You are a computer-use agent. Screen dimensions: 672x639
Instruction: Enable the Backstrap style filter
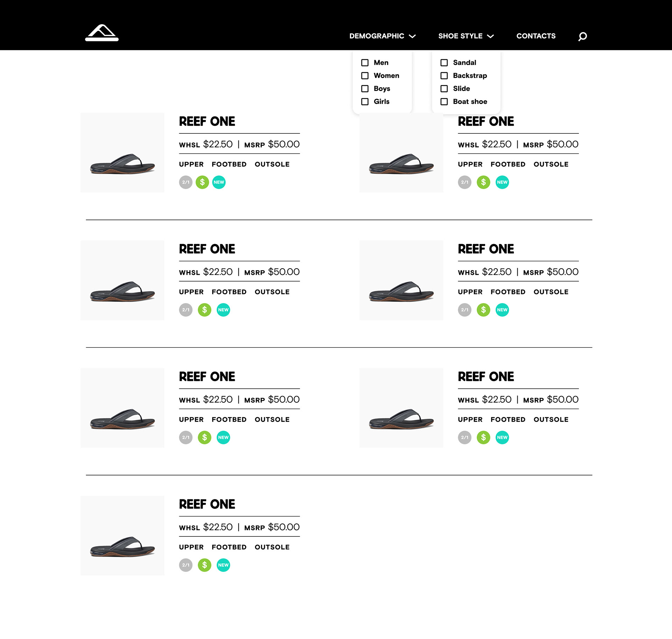pyautogui.click(x=444, y=76)
